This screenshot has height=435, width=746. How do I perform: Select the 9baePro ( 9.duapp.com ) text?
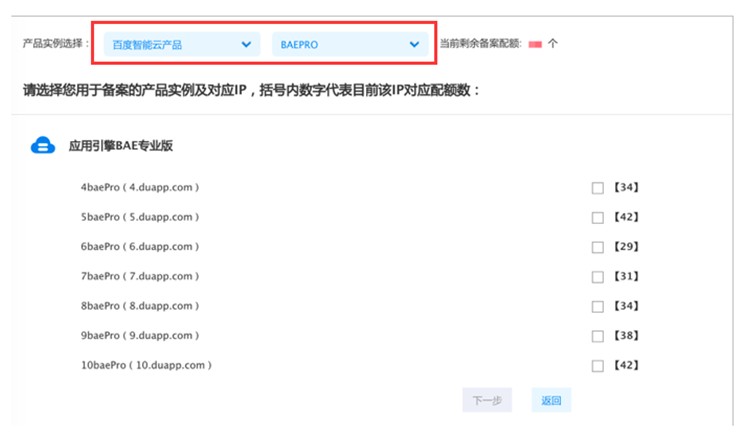point(140,335)
